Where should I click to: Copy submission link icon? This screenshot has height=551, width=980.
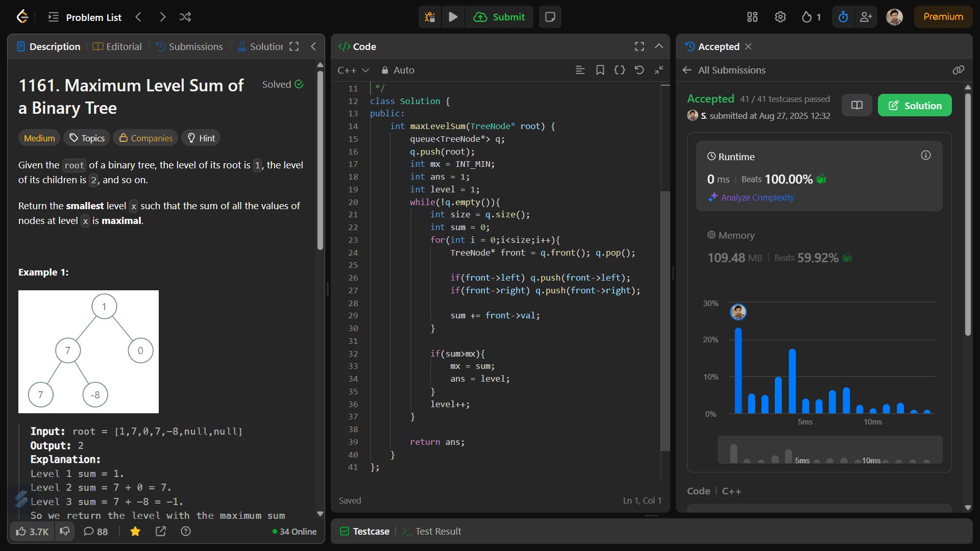pos(958,70)
